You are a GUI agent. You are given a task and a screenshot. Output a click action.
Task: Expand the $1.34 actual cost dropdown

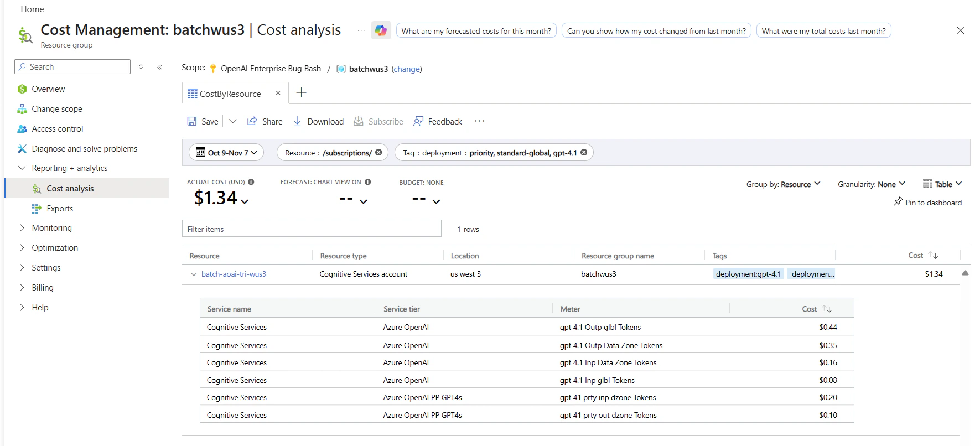pos(245,201)
